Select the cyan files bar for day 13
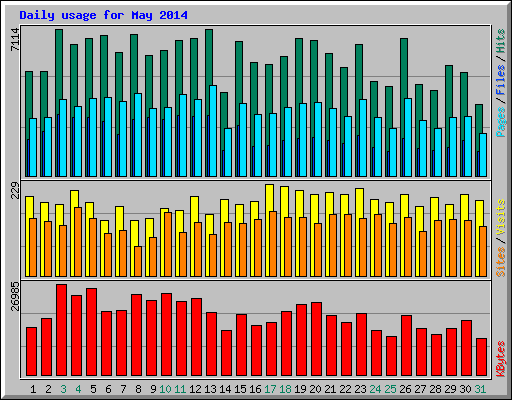This screenshot has width=512, height=400. click(213, 131)
